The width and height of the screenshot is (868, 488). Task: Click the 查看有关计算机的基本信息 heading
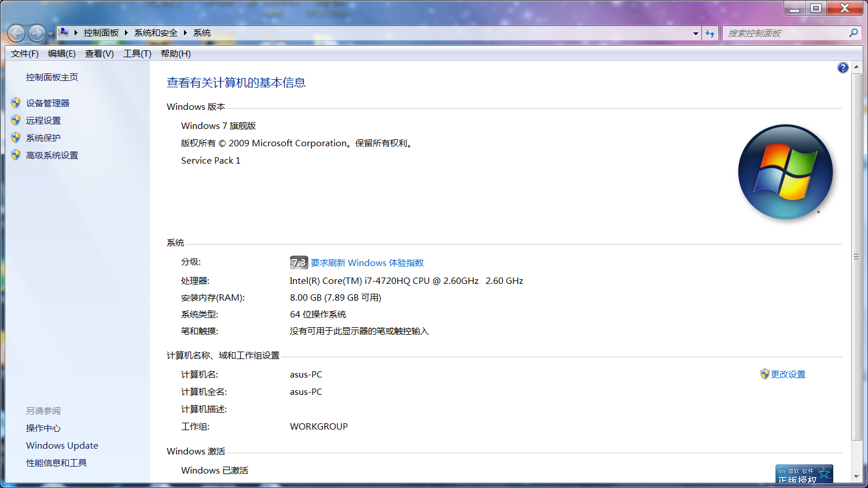click(236, 83)
